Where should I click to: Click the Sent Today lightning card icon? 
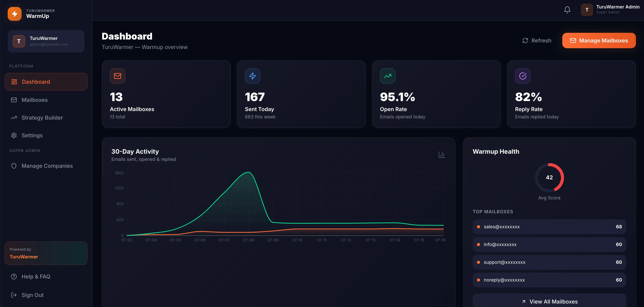[252, 76]
